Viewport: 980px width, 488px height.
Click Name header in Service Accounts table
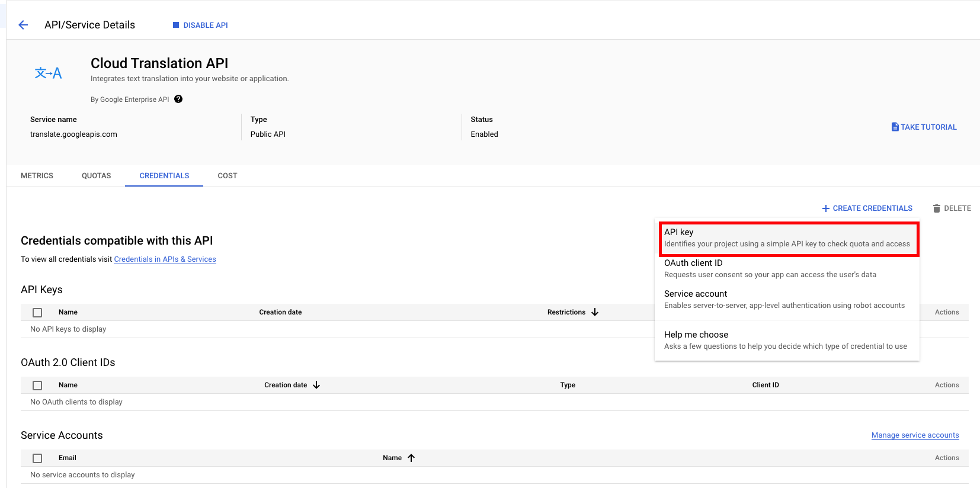(x=392, y=458)
